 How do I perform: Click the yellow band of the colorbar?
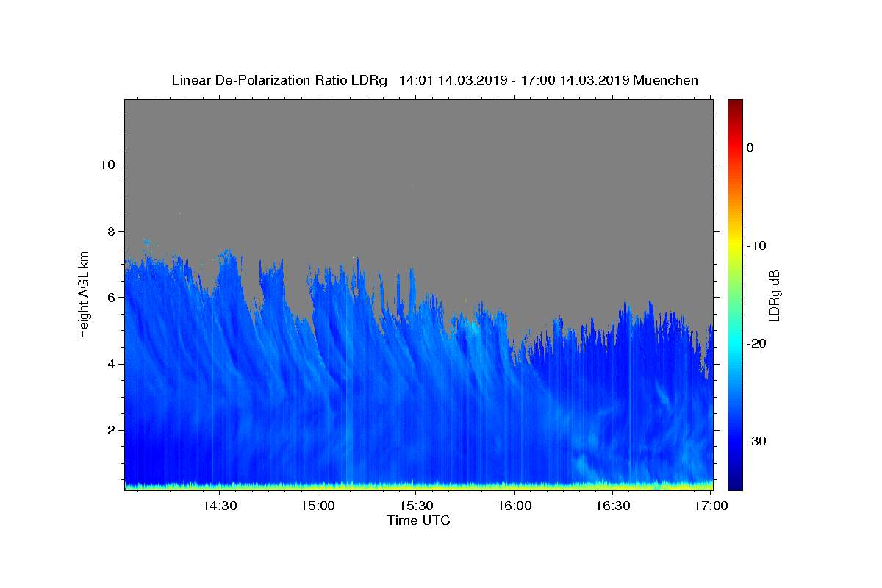click(x=735, y=245)
